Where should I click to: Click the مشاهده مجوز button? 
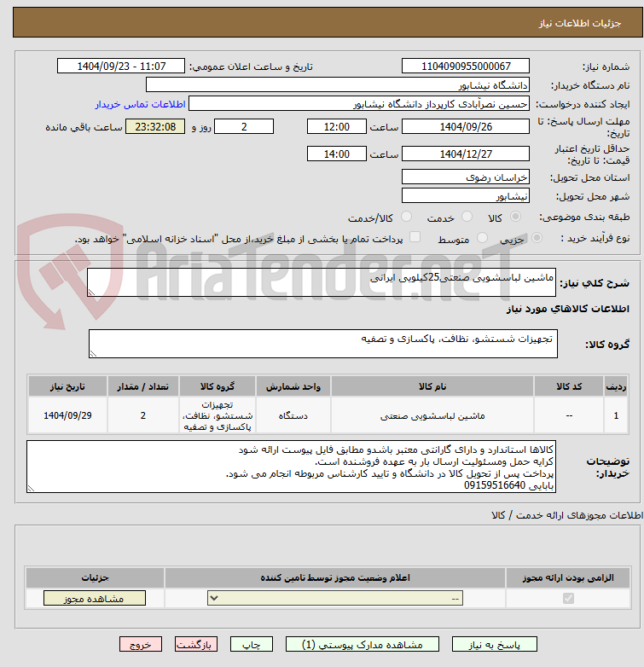[x=95, y=598]
